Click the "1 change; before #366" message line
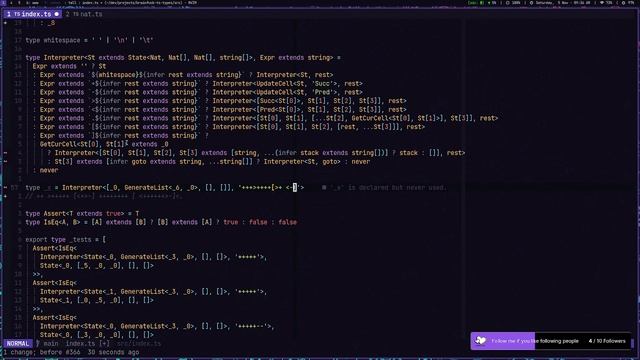Image resolution: width=640 pixels, height=360 pixels. [x=71, y=352]
